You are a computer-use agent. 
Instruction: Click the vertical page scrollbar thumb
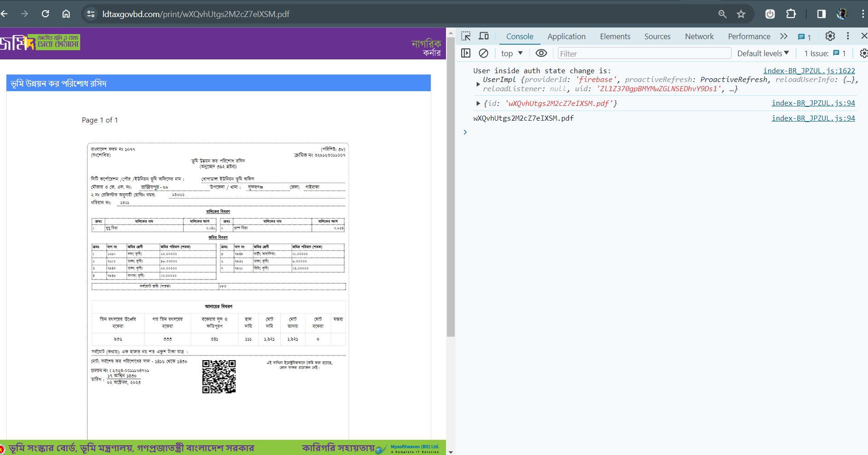(451, 187)
